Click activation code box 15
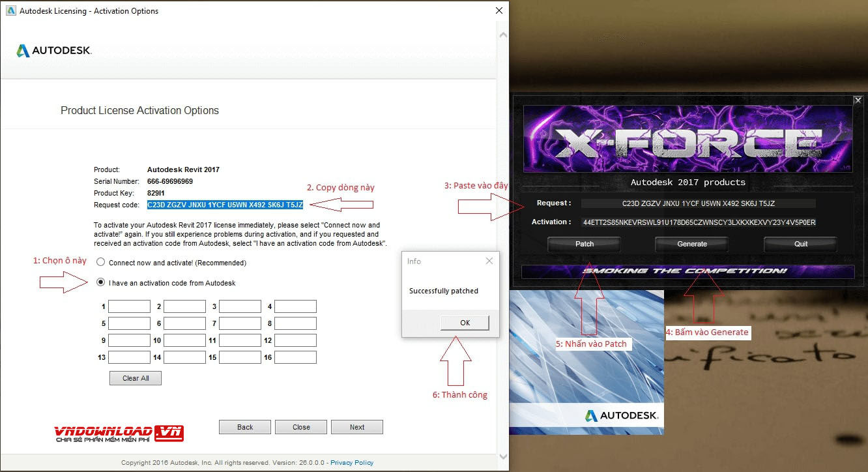868x472 pixels. 240,357
